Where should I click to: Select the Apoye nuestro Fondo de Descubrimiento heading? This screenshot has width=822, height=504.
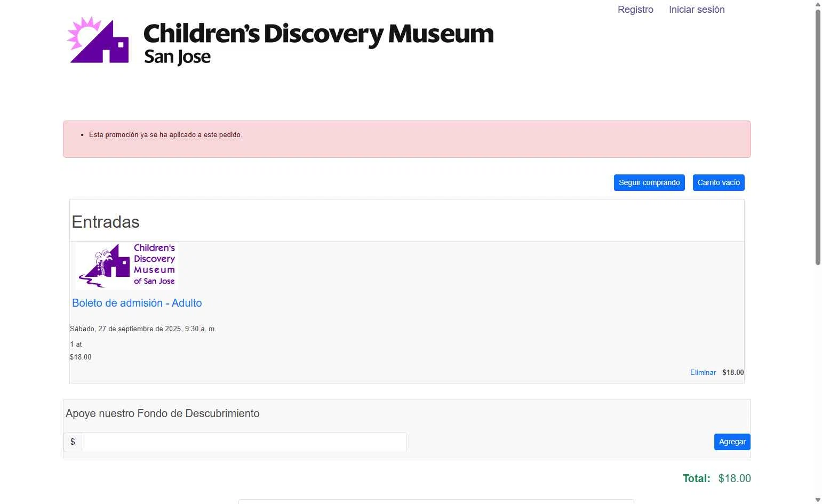tap(163, 413)
